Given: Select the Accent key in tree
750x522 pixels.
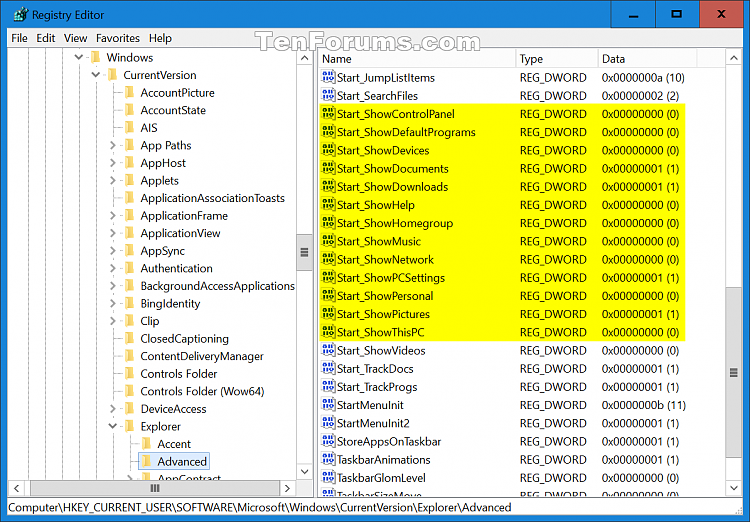Looking at the screenshot, I should click(174, 444).
